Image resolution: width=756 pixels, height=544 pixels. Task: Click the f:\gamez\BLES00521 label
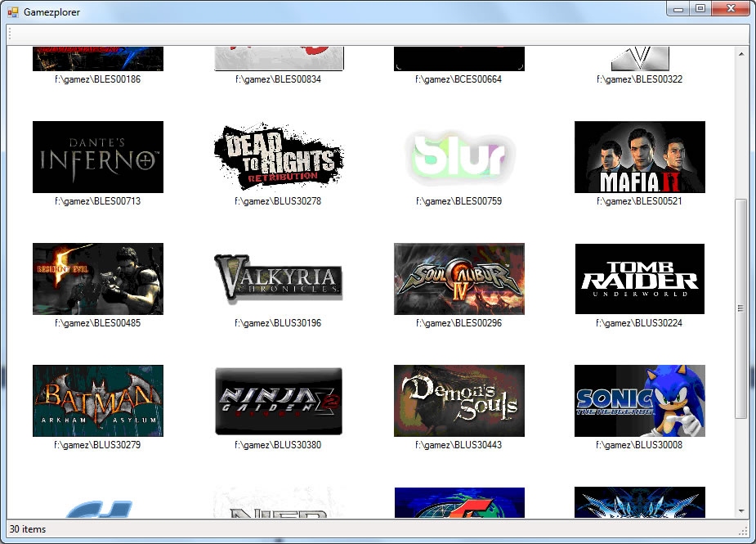click(639, 201)
